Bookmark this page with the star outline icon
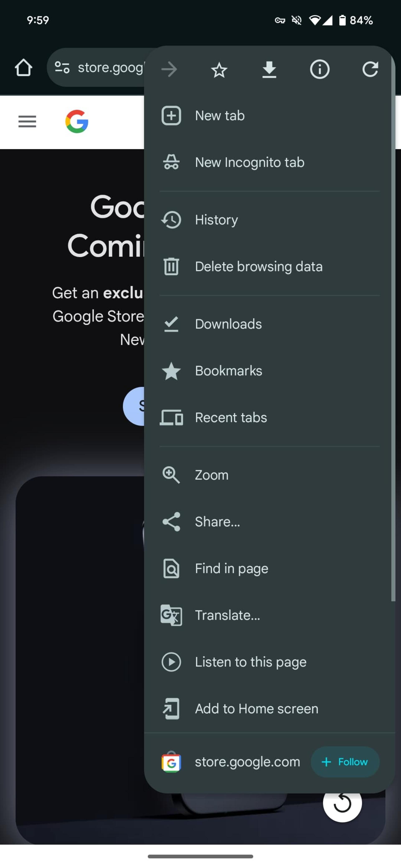 coord(219,70)
